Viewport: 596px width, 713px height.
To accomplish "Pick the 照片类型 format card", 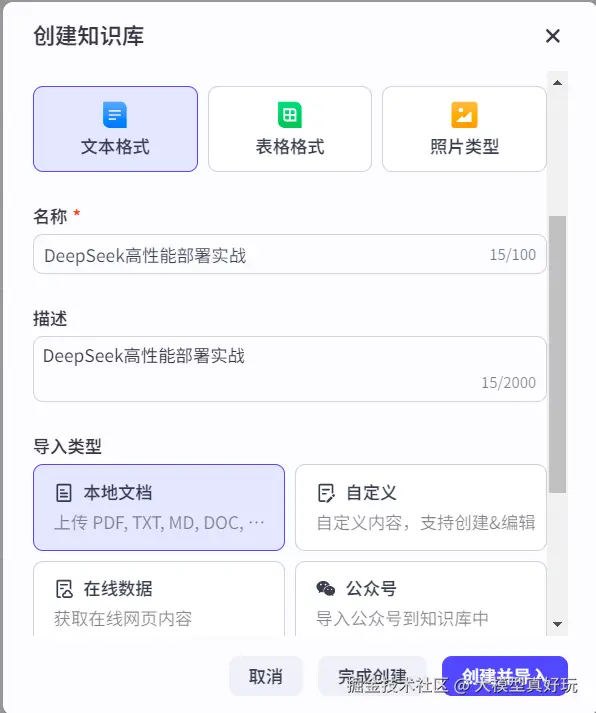I will click(x=464, y=129).
